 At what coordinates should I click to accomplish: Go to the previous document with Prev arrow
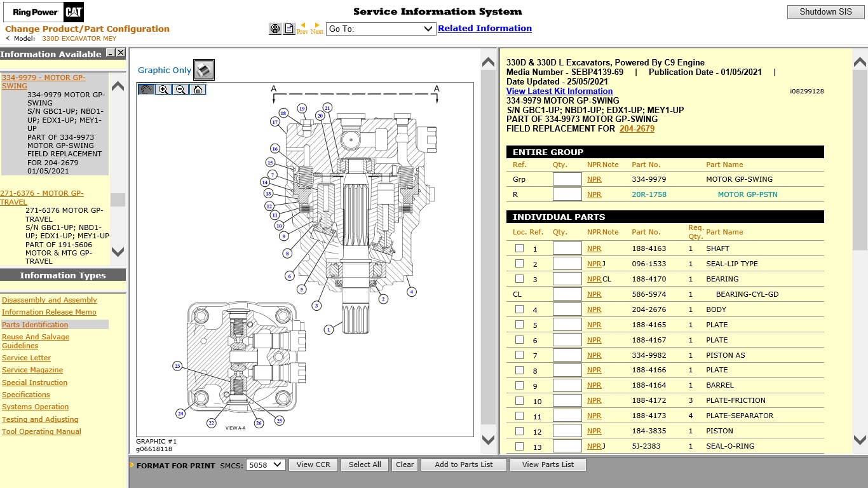pyautogui.click(x=302, y=28)
